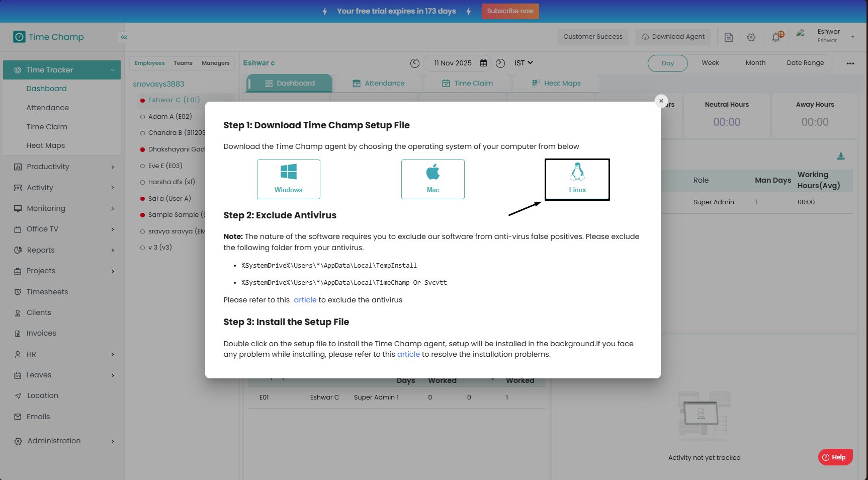
Task: Download the Linux setup file
Action: 577,180
